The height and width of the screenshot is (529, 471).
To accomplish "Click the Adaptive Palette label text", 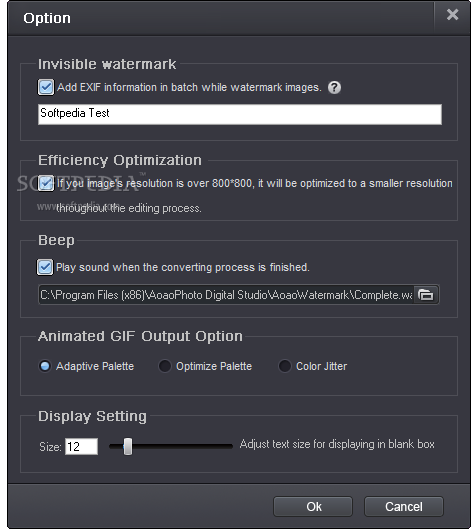I will coord(95,366).
